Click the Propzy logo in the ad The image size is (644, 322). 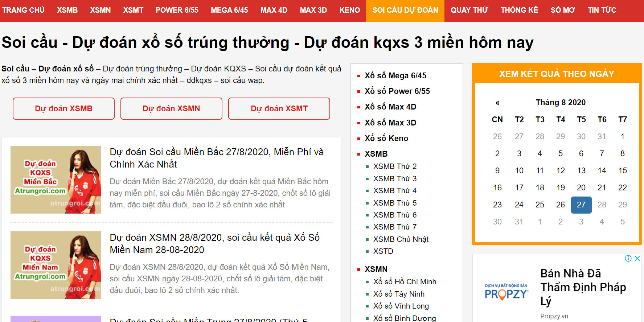(506, 292)
